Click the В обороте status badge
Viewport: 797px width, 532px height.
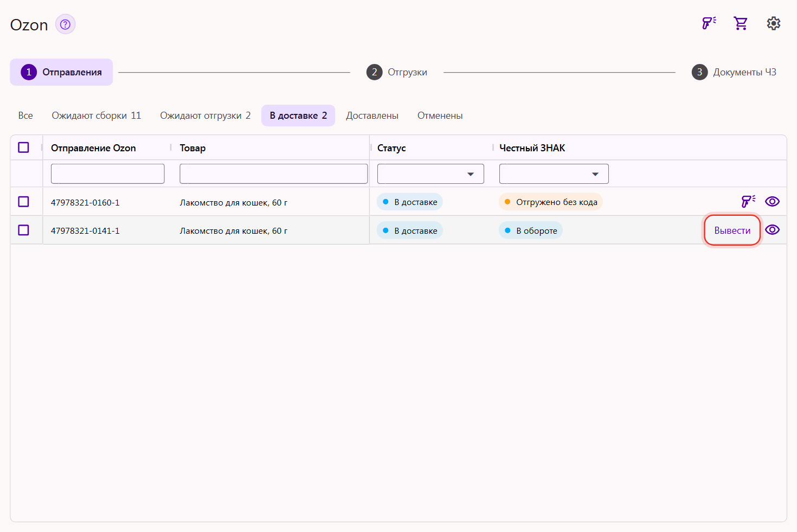click(531, 230)
